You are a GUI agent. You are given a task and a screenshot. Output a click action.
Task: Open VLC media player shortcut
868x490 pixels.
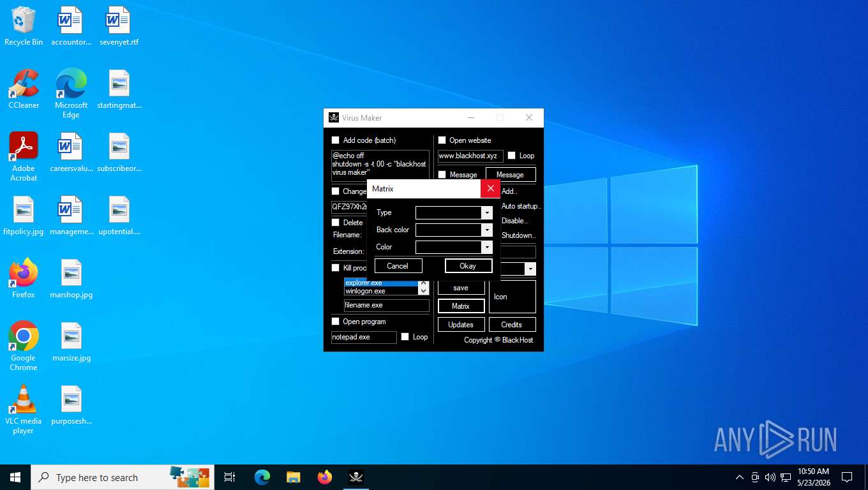(24, 410)
